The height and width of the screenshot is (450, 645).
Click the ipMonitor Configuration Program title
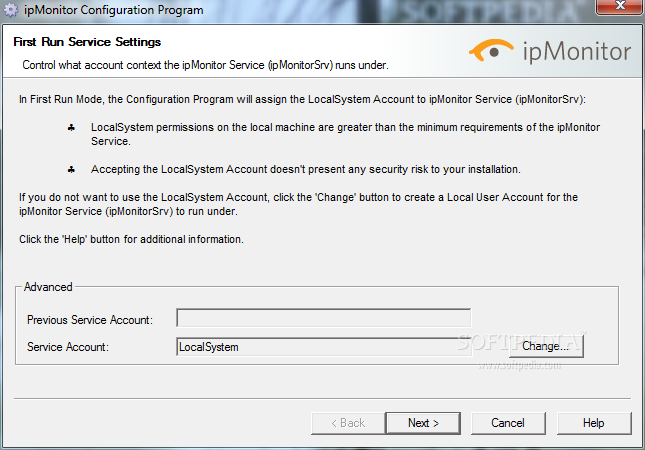114,10
